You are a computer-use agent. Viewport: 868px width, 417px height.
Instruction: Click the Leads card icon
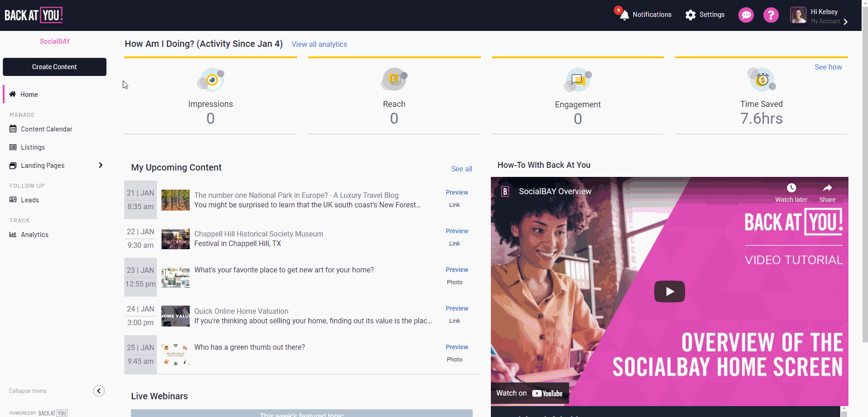[13, 200]
